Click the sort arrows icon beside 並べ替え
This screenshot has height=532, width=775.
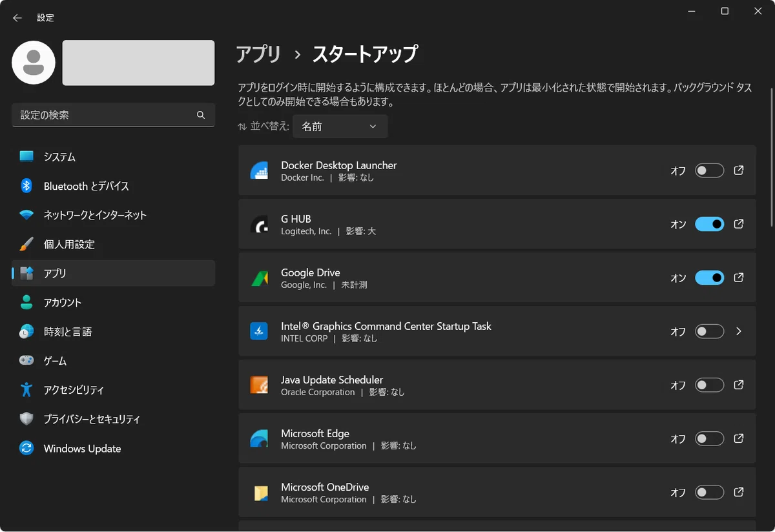tap(242, 127)
